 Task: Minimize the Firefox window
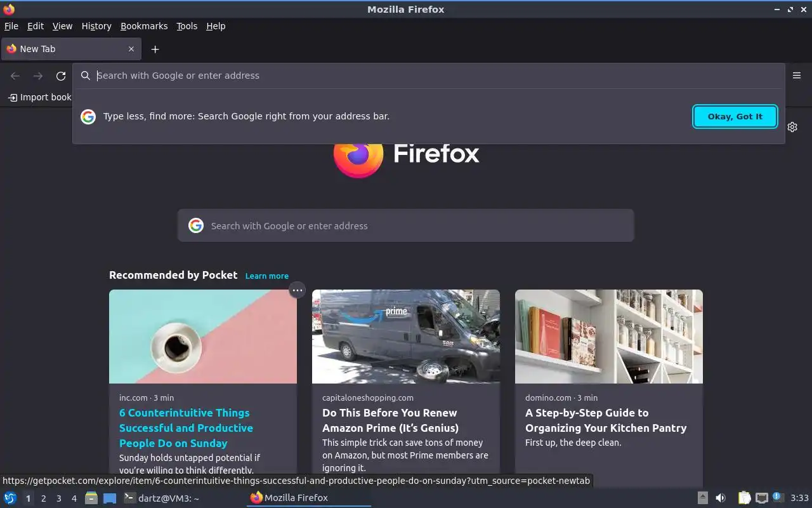click(x=777, y=9)
